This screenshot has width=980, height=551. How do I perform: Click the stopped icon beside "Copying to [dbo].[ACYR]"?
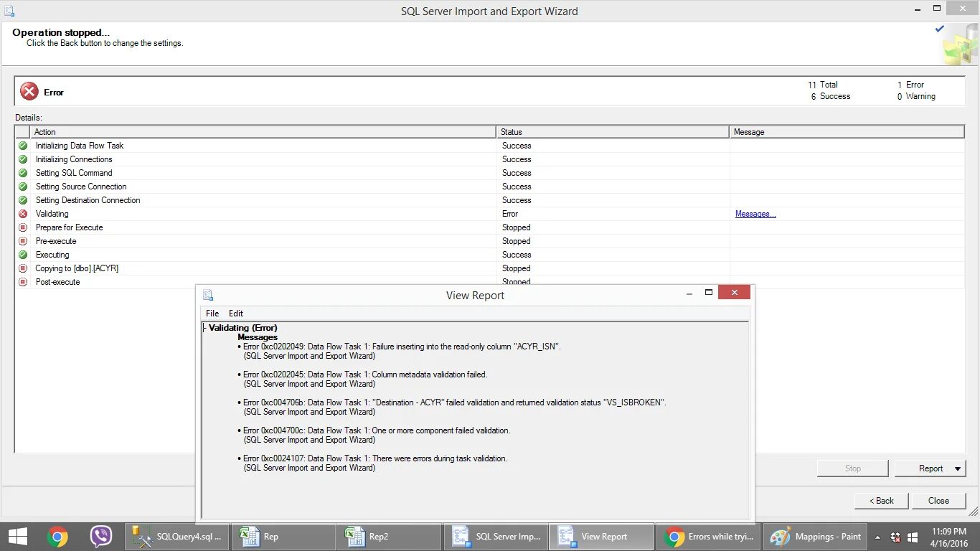(24, 268)
